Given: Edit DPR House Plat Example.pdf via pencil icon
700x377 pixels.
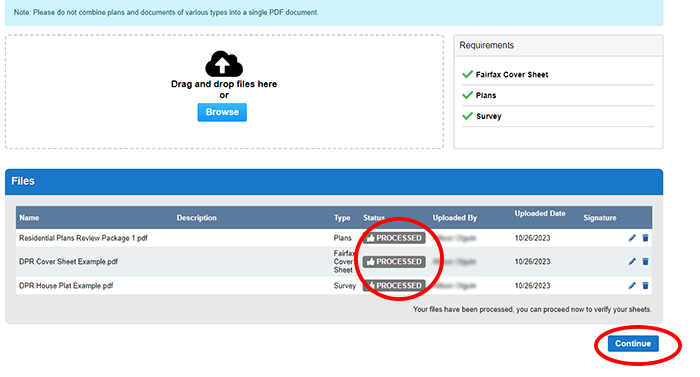Looking at the screenshot, I should click(x=632, y=285).
